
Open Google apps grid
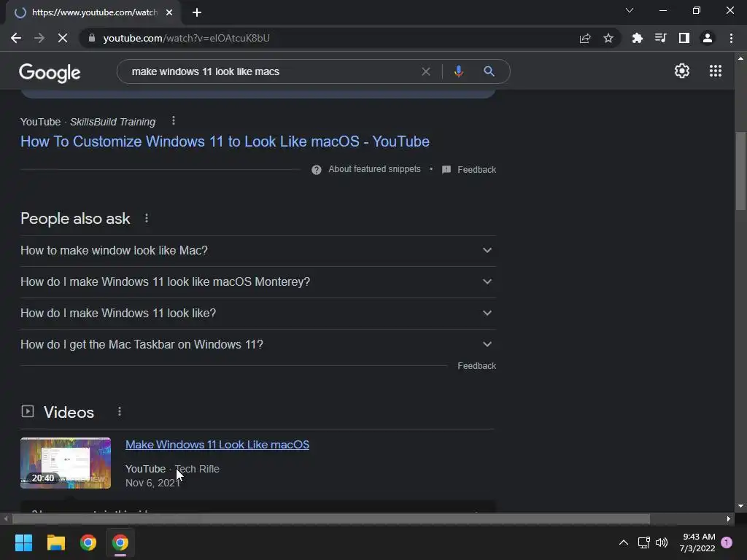click(x=716, y=71)
